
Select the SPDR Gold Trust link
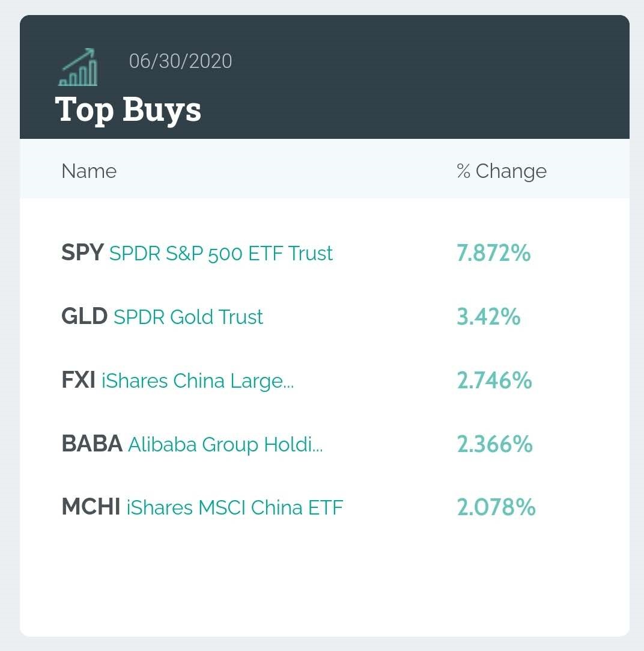(188, 317)
